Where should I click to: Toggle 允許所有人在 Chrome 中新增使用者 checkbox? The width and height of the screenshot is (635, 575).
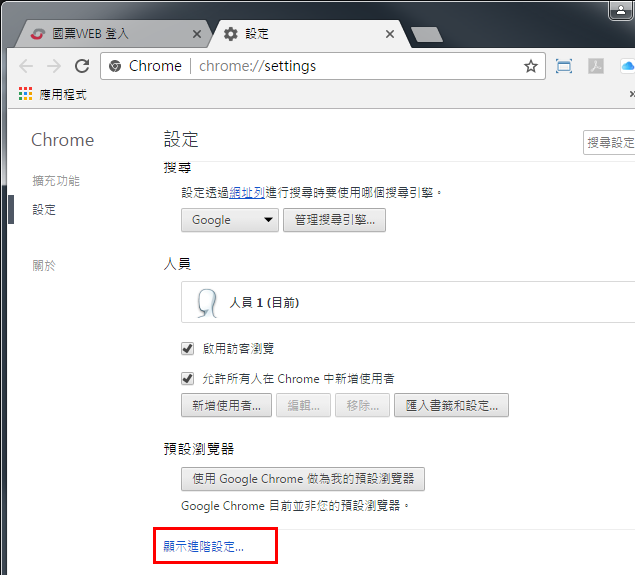coord(187,379)
